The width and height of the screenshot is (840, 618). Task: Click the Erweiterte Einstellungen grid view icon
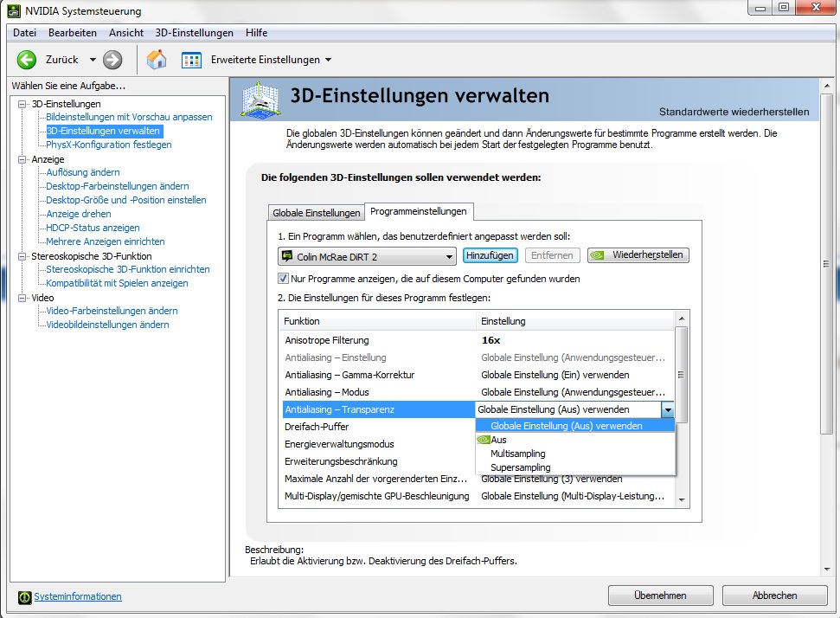191,60
